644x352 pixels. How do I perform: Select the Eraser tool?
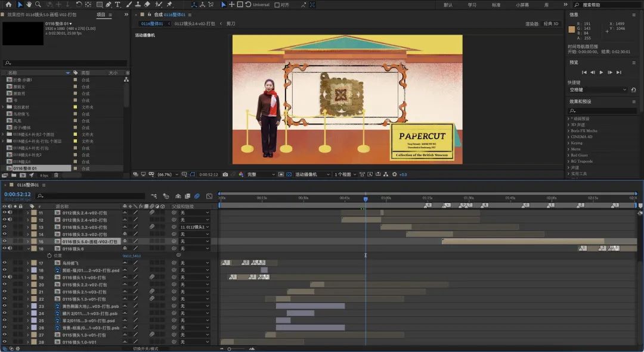click(147, 4)
